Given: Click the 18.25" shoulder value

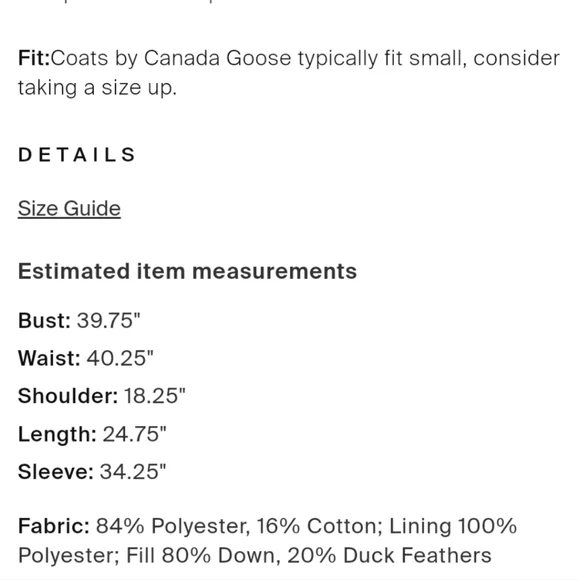Looking at the screenshot, I should click(155, 396).
